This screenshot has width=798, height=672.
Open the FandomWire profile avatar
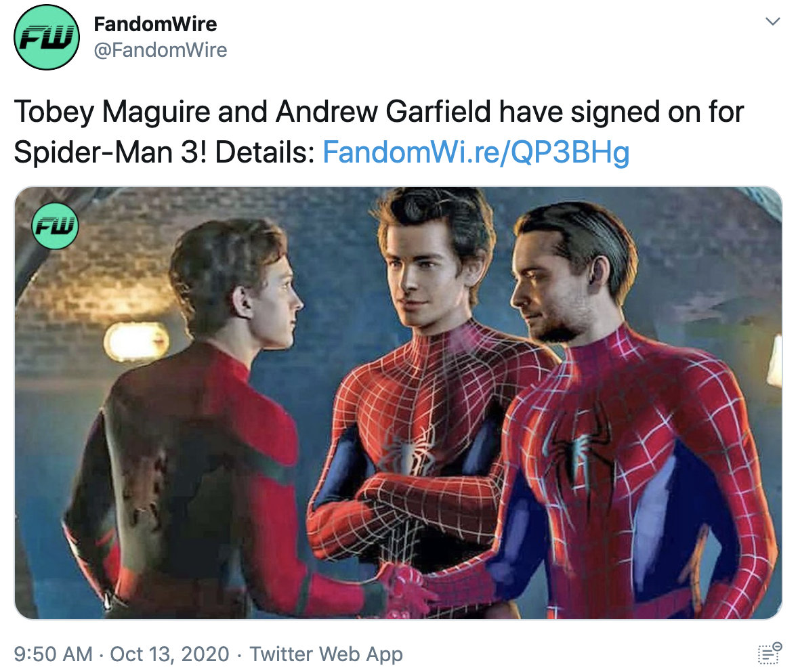coord(47,37)
